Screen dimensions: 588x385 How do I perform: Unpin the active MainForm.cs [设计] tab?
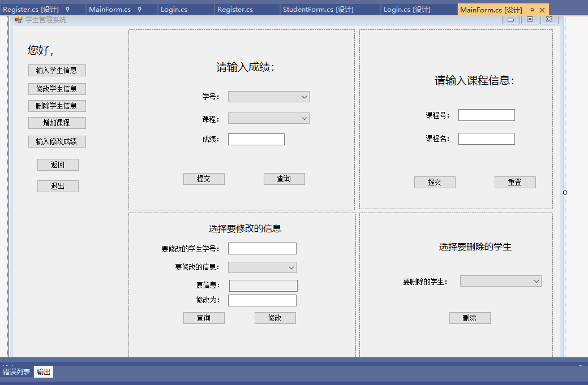[x=531, y=10]
